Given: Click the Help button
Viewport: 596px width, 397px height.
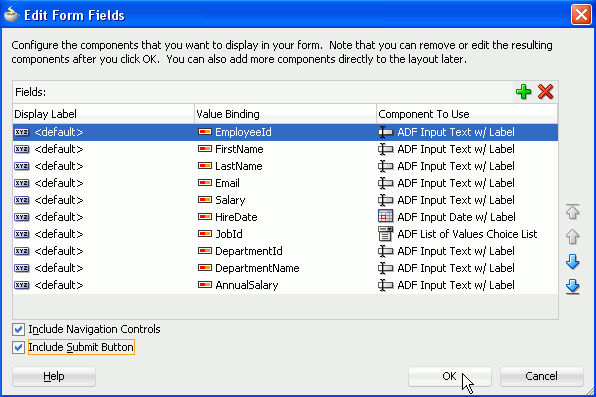Looking at the screenshot, I should (54, 376).
